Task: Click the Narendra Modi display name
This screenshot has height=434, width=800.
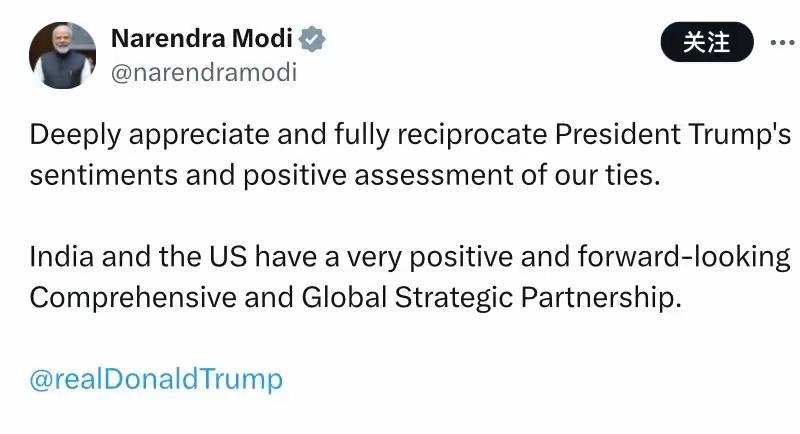Action: (202, 40)
